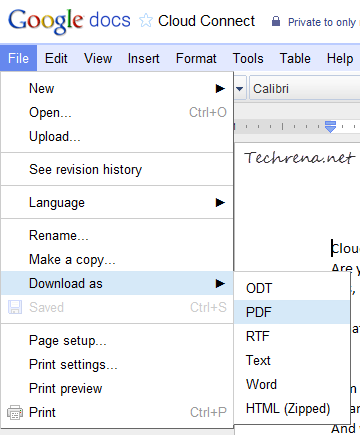Open Page setup... dialog
Viewport: 360px width, 435px height.
click(117, 341)
